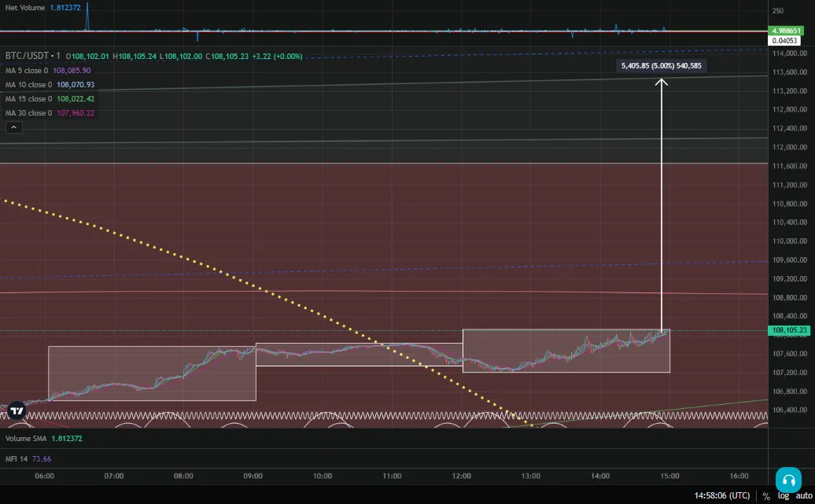Click the Net Volume indicator label
This screenshot has height=504, width=815.
point(25,8)
